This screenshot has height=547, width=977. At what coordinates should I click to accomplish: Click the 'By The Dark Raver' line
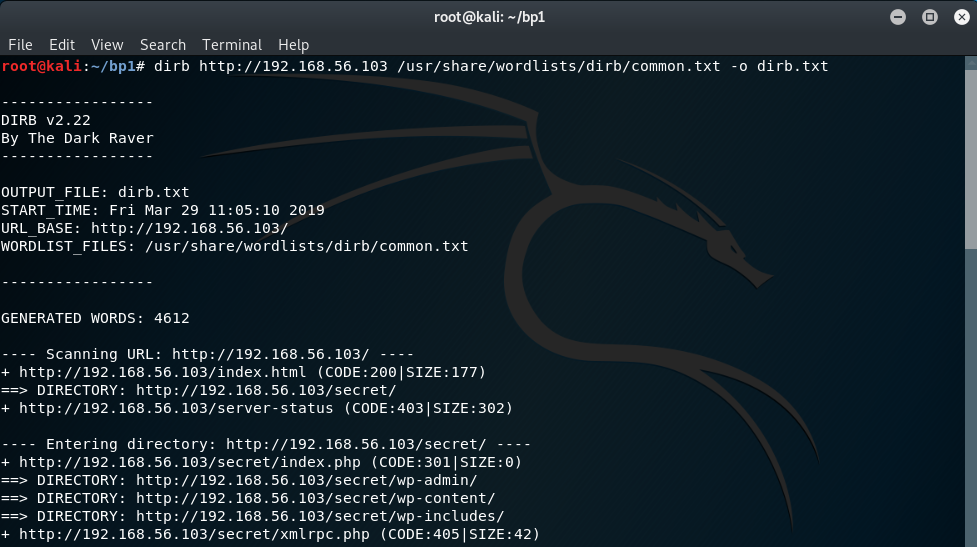pyautogui.click(x=77, y=138)
